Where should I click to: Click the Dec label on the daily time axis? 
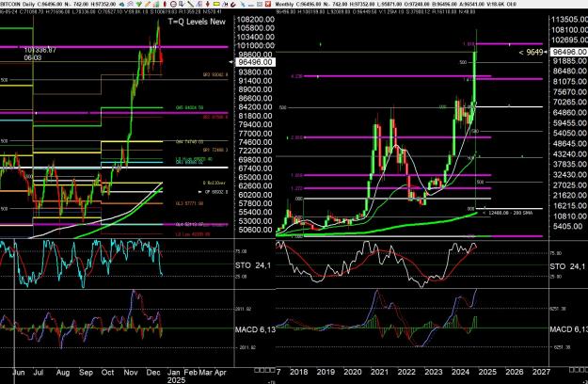(153, 373)
